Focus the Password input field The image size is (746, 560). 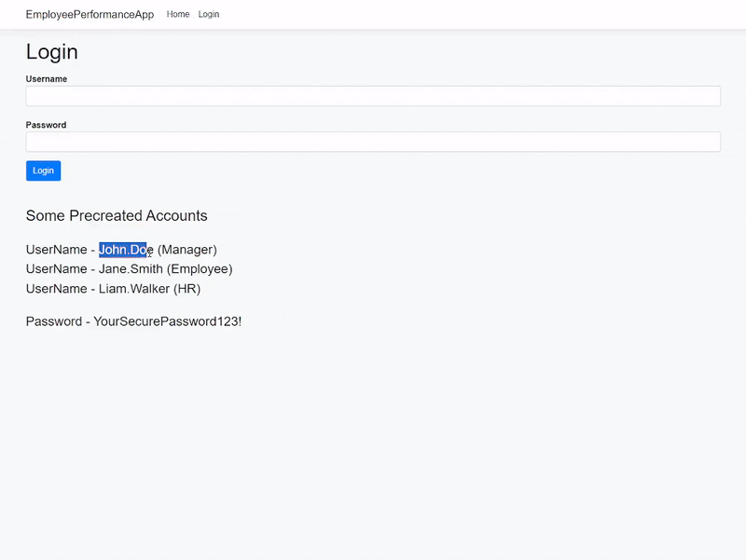373,142
